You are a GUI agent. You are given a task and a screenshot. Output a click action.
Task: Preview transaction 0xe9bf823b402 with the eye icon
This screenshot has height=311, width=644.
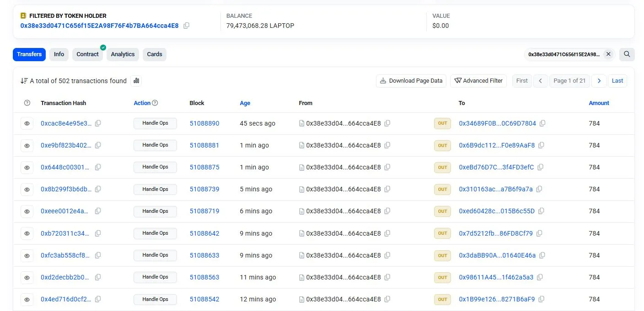point(27,146)
